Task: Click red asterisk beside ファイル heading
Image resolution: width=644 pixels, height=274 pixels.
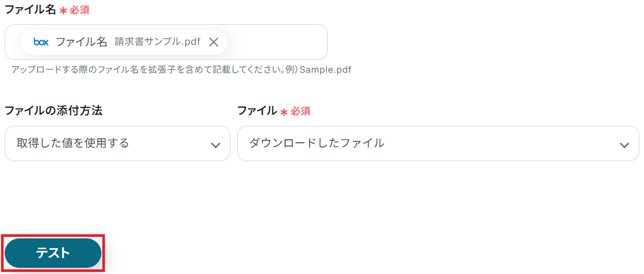Action: point(284,111)
